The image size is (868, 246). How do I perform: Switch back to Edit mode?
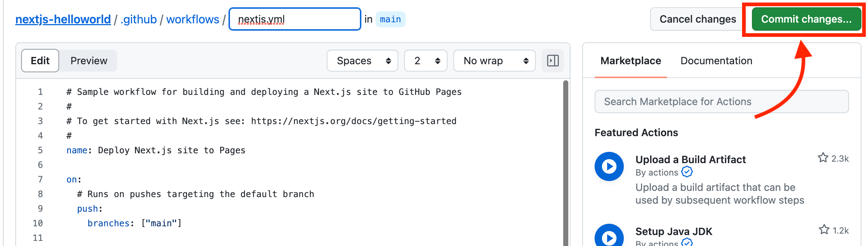pos(40,61)
